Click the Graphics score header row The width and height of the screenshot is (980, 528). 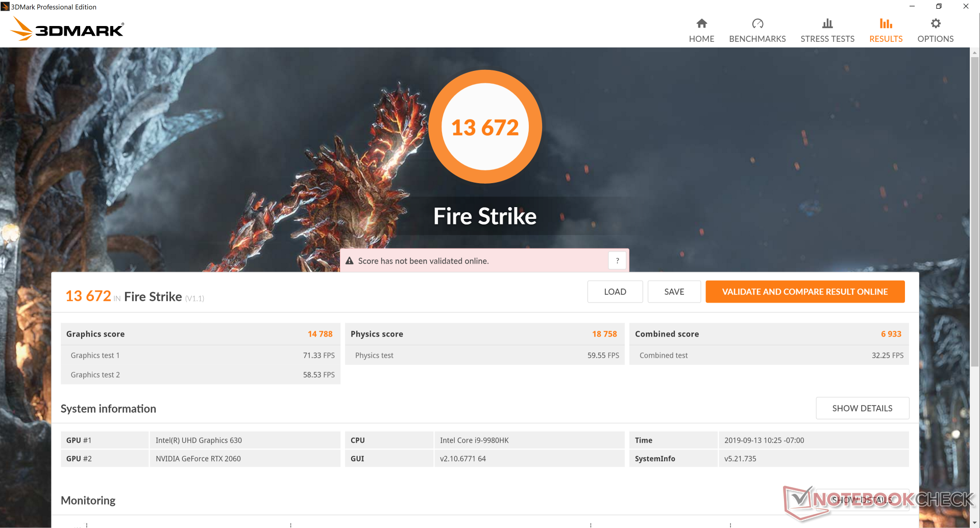[200, 334]
